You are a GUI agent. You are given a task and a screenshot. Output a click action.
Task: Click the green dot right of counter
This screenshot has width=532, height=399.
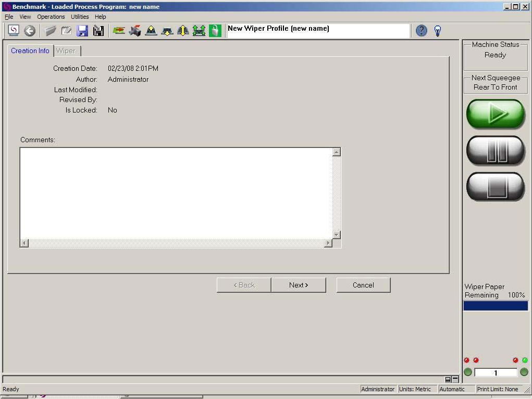(x=524, y=372)
